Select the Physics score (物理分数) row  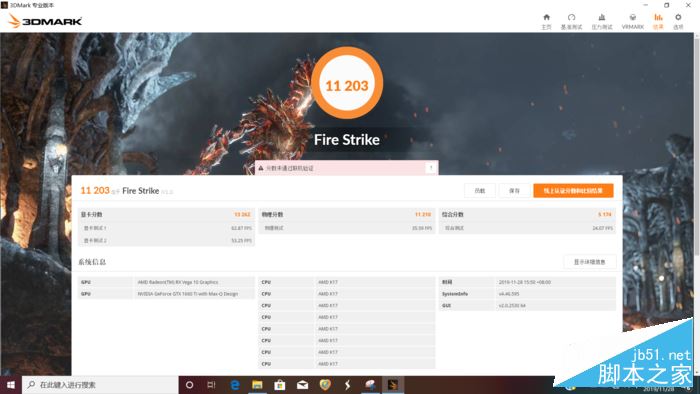tap(347, 215)
